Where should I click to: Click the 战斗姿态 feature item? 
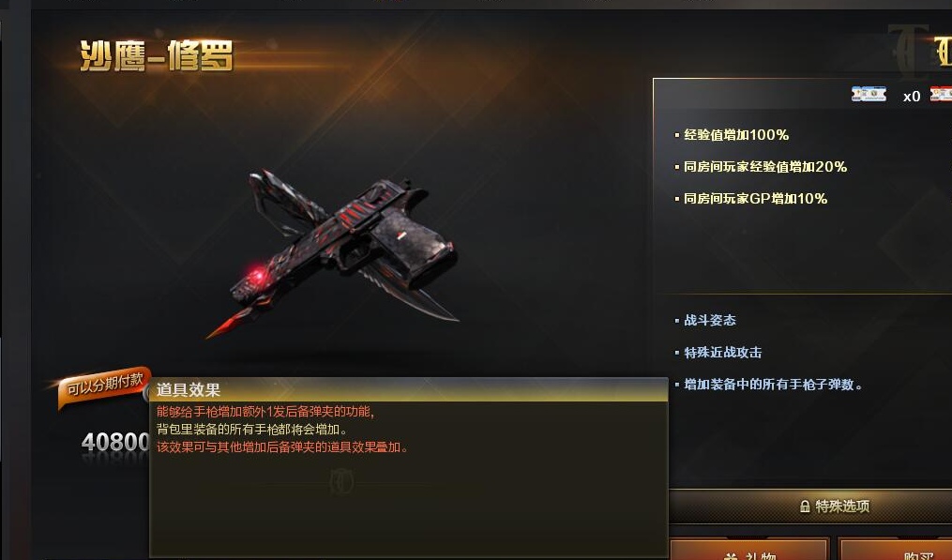coord(710,320)
